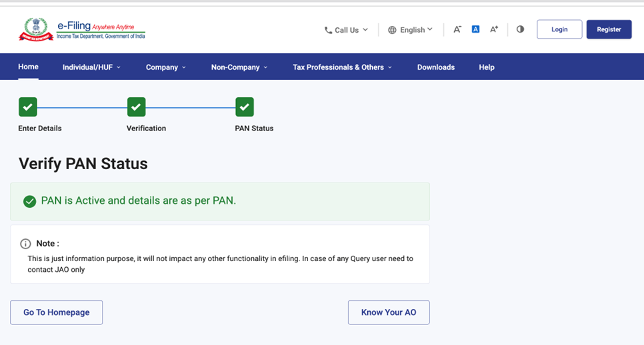Decrease font size with the A- icon
644x345 pixels.
point(457,29)
